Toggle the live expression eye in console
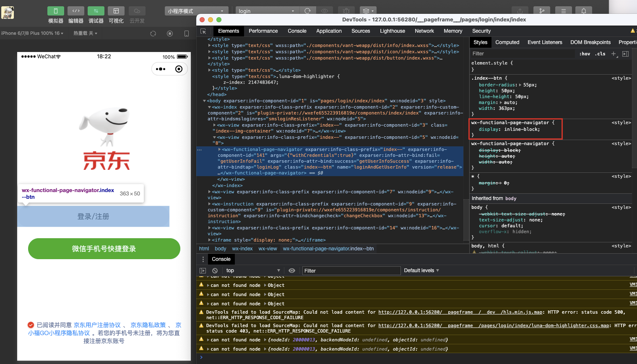This screenshot has height=364, width=637. pyautogui.click(x=292, y=271)
